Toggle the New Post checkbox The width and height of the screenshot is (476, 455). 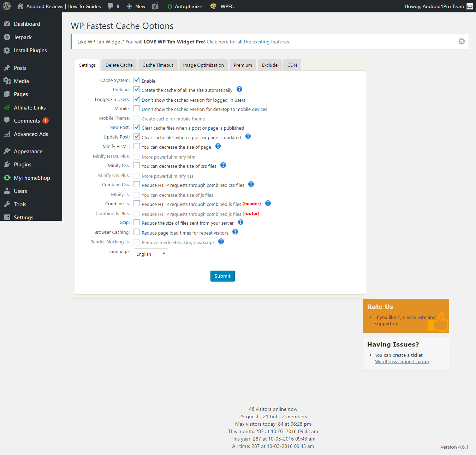point(137,127)
